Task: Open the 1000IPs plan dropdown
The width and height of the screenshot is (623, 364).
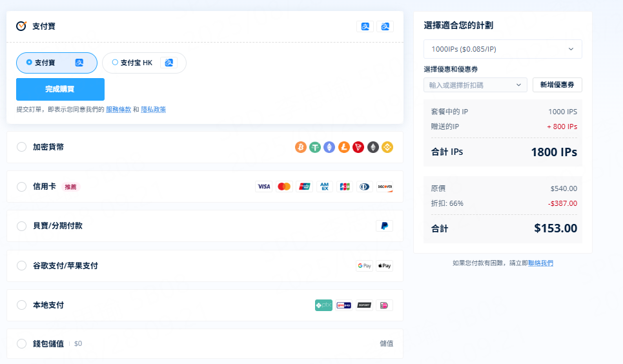Action: pos(502,49)
